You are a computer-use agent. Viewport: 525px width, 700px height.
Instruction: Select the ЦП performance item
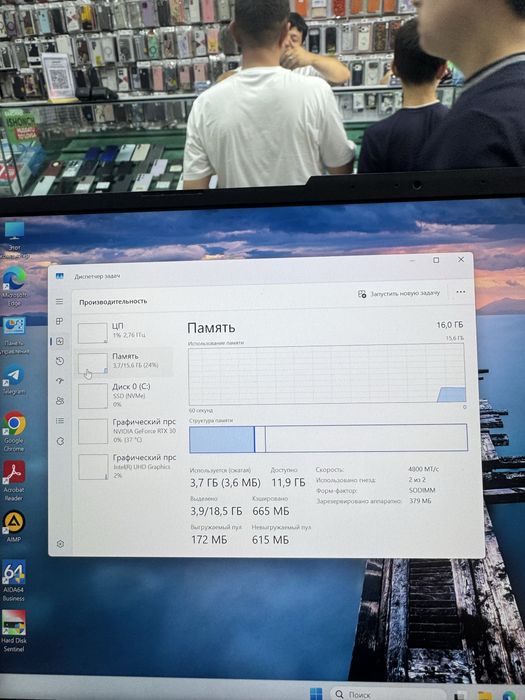(x=125, y=331)
